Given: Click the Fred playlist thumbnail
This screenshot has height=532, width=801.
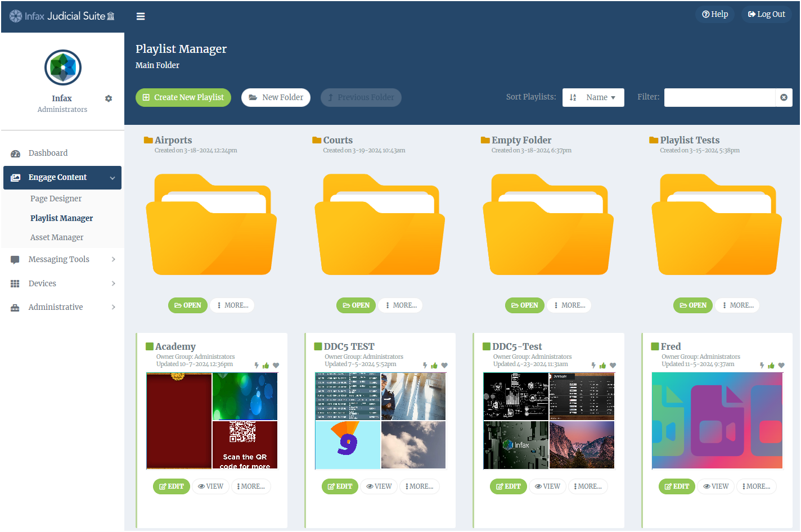Looking at the screenshot, I should 717,421.
